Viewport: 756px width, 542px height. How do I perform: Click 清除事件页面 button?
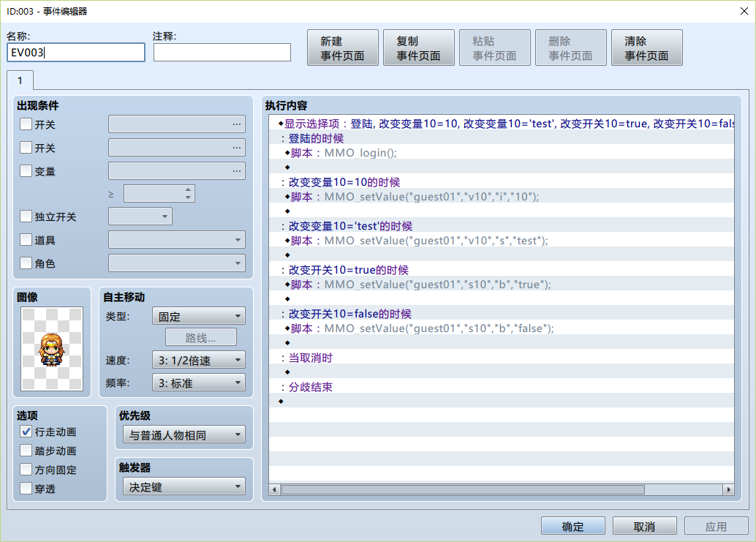tap(646, 48)
